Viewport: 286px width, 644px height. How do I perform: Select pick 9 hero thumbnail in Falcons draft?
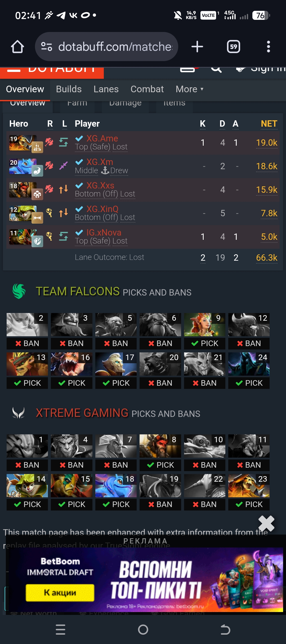(204, 325)
